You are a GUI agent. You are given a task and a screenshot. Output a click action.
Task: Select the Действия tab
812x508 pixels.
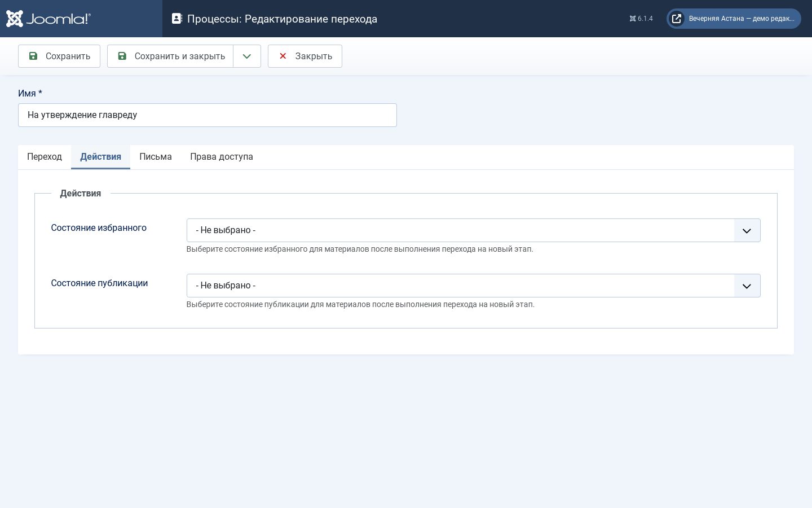click(100, 157)
